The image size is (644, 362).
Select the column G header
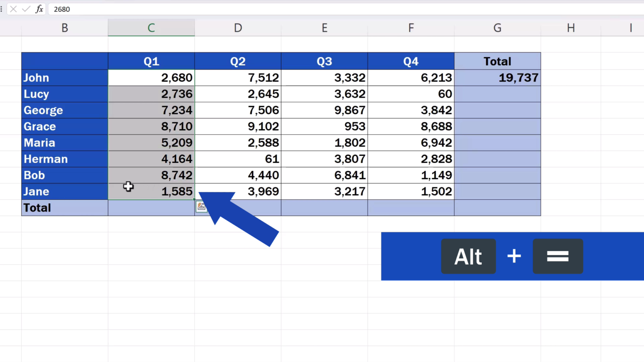497,27
